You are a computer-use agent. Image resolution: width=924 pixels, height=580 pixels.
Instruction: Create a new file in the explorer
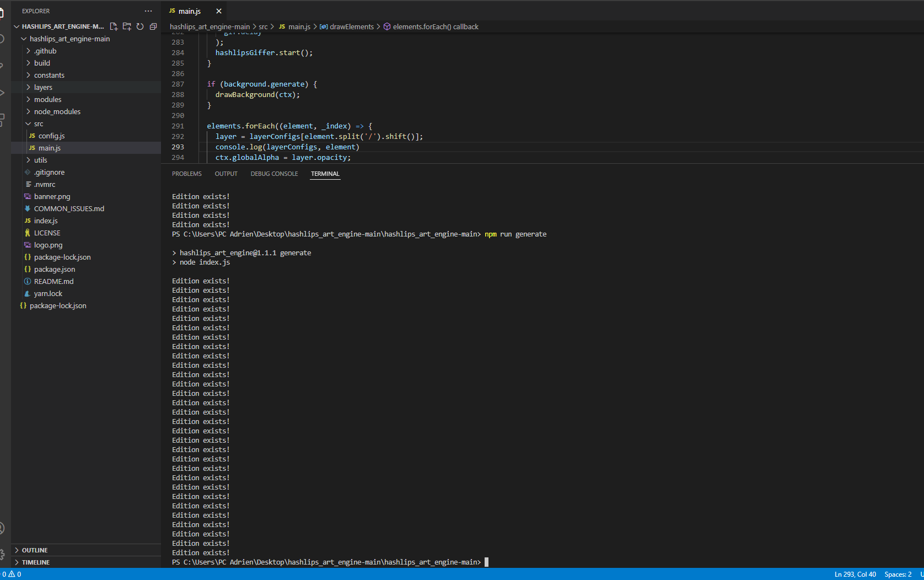(114, 26)
